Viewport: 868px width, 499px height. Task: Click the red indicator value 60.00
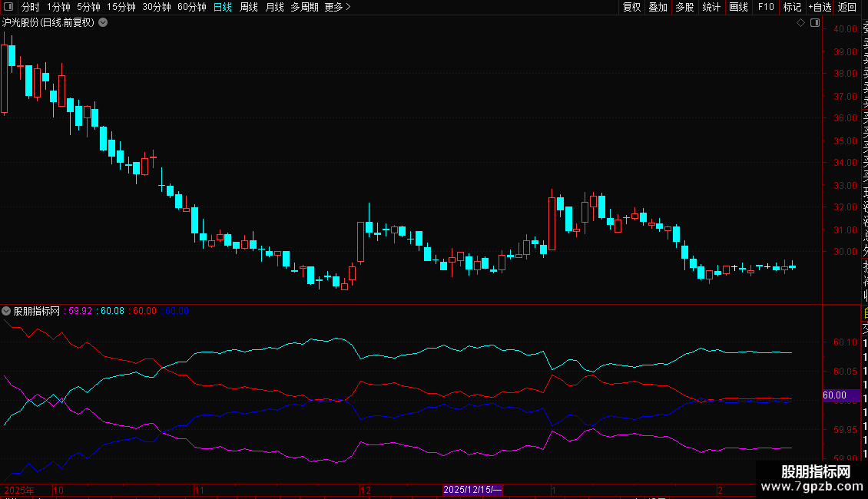[144, 311]
